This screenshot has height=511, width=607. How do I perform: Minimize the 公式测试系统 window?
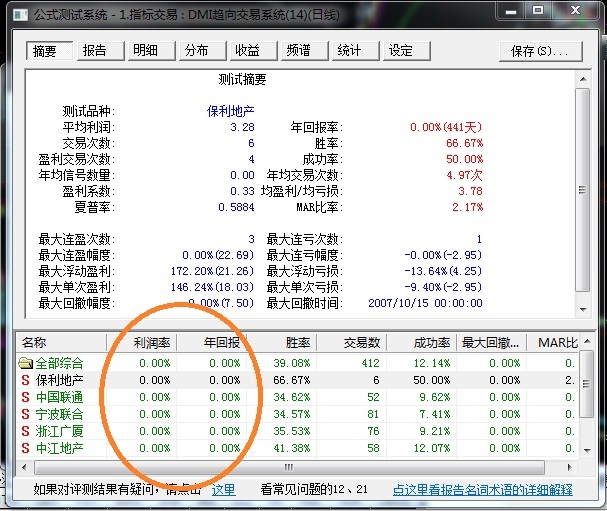511,11
